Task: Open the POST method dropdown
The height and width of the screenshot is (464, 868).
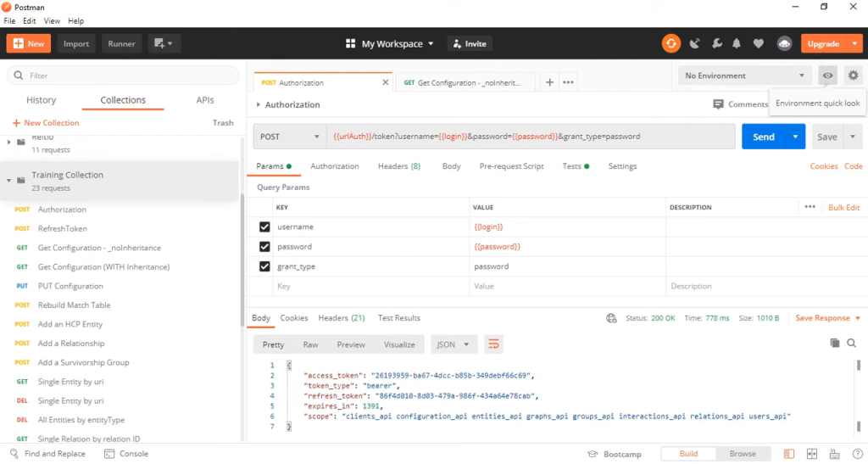Action: pyautogui.click(x=290, y=137)
